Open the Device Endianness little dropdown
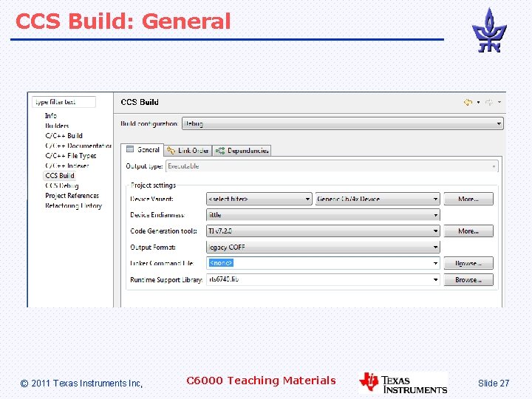532x399 pixels. [x=323, y=215]
